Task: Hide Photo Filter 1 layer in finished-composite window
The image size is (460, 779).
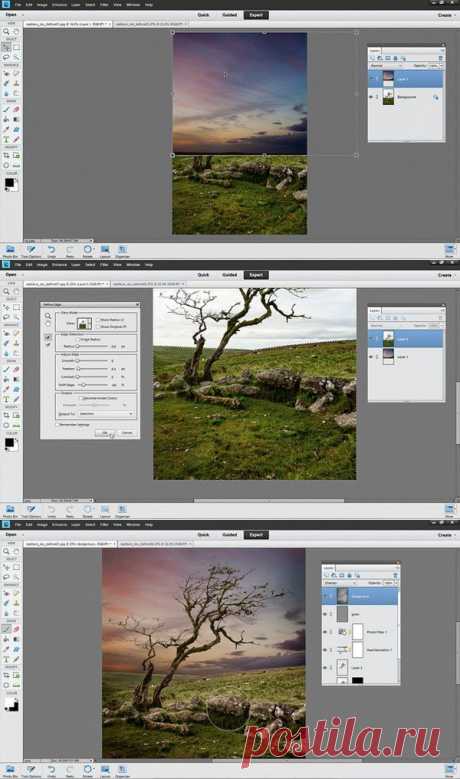Action: [325, 632]
